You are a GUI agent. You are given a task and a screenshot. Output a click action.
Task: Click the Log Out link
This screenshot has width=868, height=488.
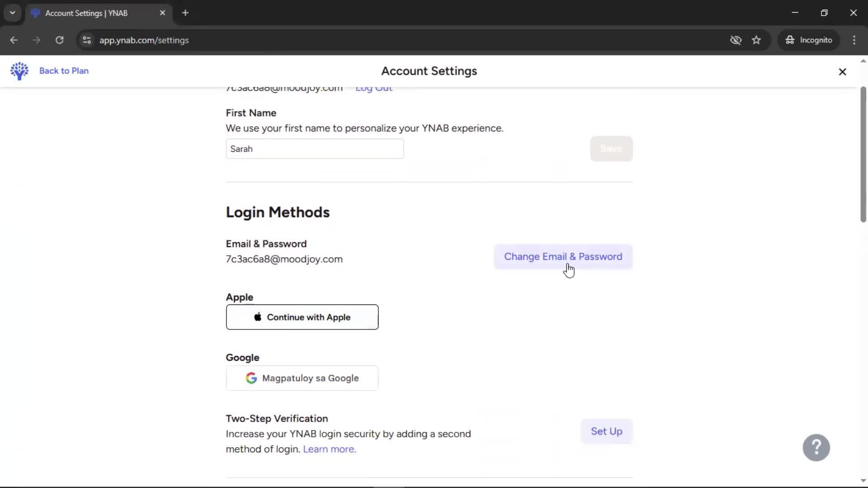(x=374, y=88)
